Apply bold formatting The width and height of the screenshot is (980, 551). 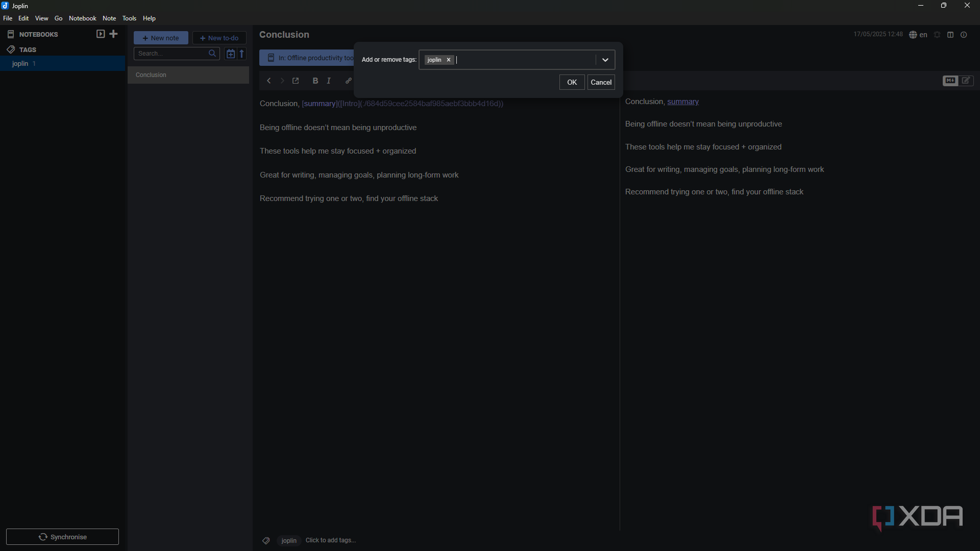tap(315, 81)
